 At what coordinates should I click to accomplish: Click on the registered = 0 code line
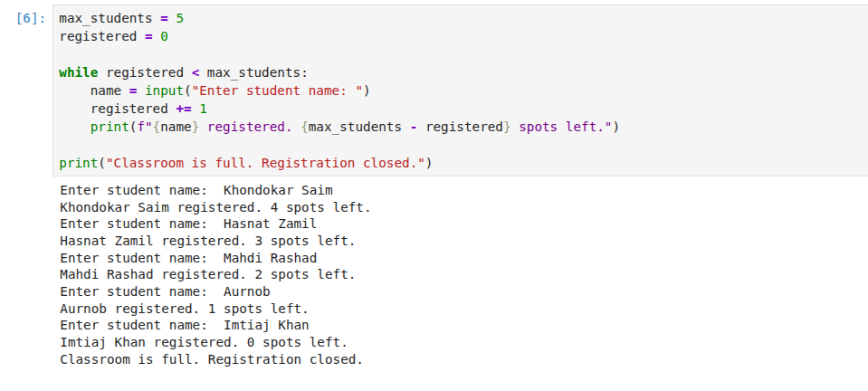113,36
